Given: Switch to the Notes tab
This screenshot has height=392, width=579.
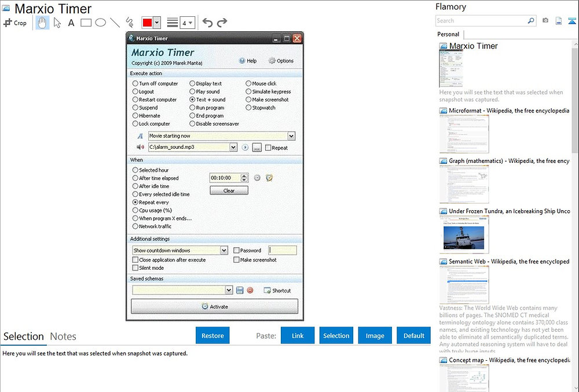Looking at the screenshot, I should coord(63,336).
